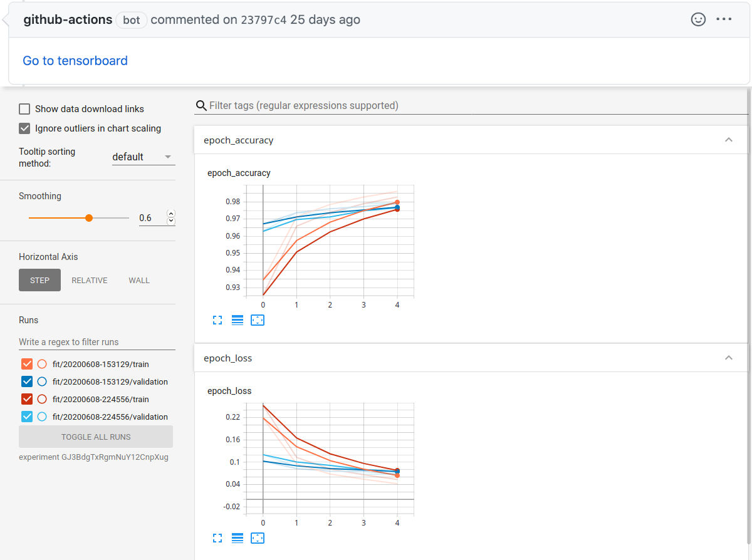The height and width of the screenshot is (560, 752).
Task: Switch horizontal axis to WALL
Action: pos(139,280)
